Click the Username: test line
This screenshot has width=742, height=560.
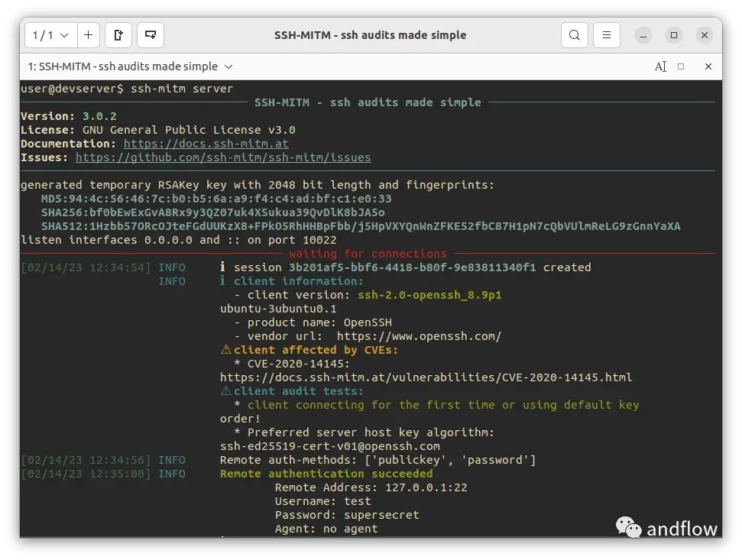[322, 501]
